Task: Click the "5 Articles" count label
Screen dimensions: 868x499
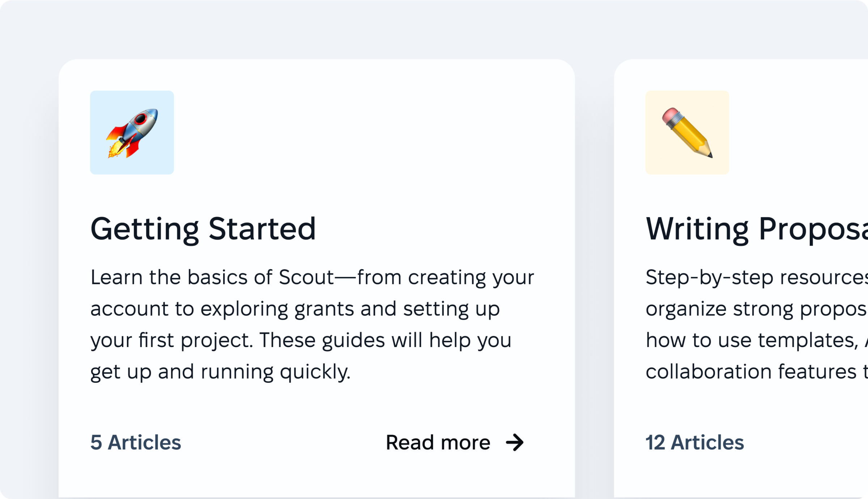Action: 136,443
